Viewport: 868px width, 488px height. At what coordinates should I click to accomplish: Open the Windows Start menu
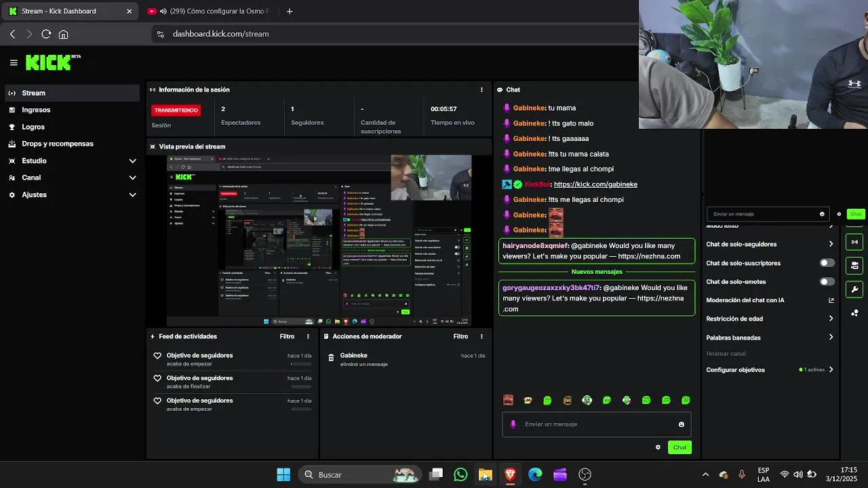pyautogui.click(x=283, y=474)
